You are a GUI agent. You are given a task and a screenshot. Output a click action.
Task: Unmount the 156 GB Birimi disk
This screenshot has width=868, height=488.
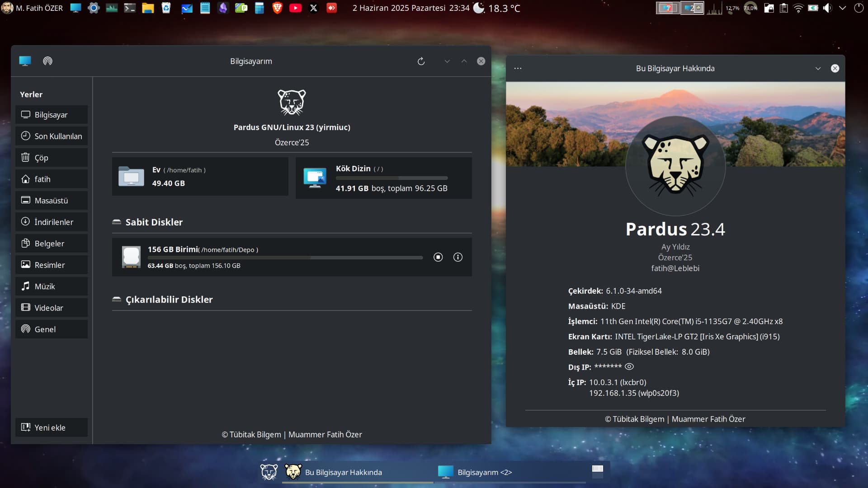(x=438, y=257)
